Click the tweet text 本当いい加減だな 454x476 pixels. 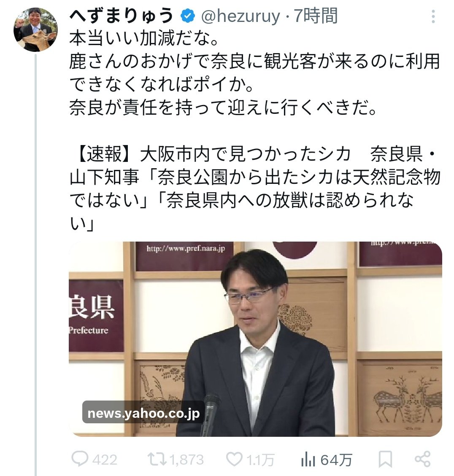pyautogui.click(x=144, y=39)
